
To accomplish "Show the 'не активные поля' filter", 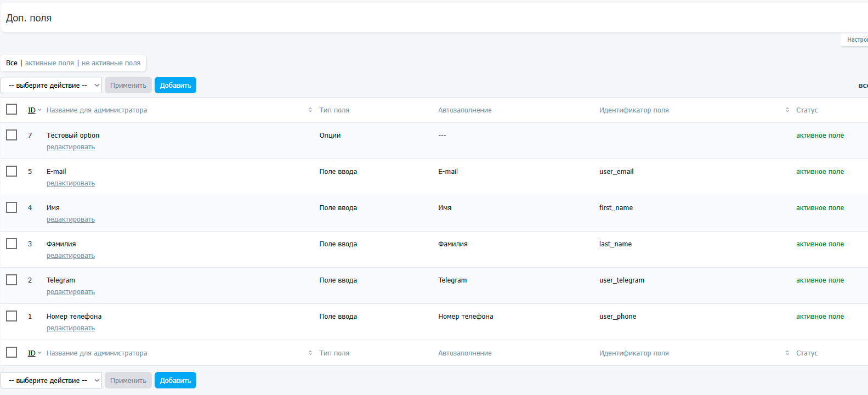I will [111, 63].
